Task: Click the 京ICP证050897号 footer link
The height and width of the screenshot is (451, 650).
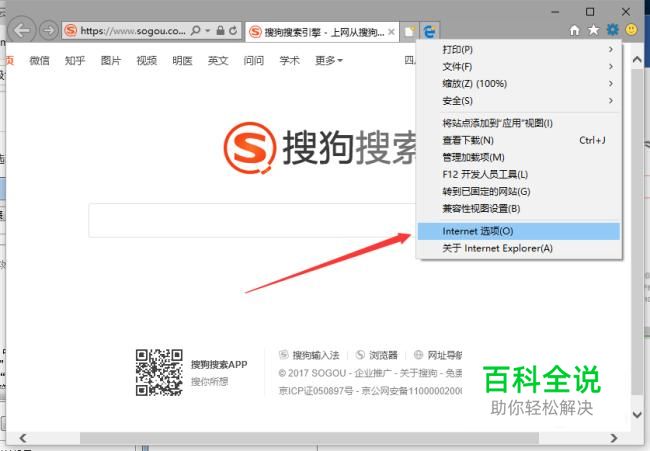Action: pos(316,390)
